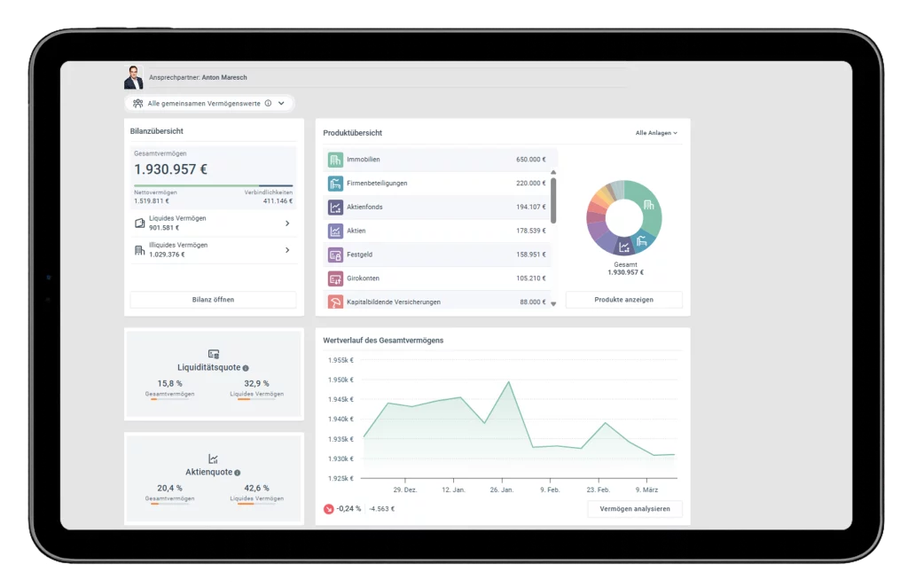The image size is (908, 588).
Task: Select the Kapitalbildende Versicherungen row
Action: tap(438, 302)
